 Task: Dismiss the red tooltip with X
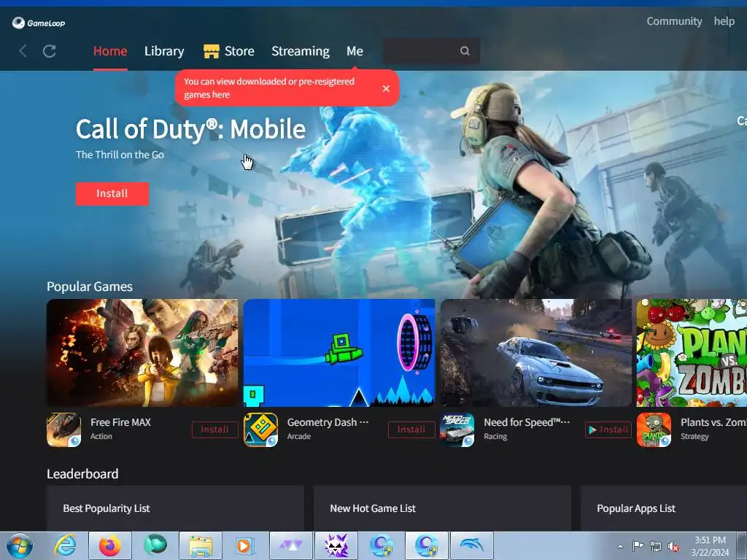coord(386,88)
